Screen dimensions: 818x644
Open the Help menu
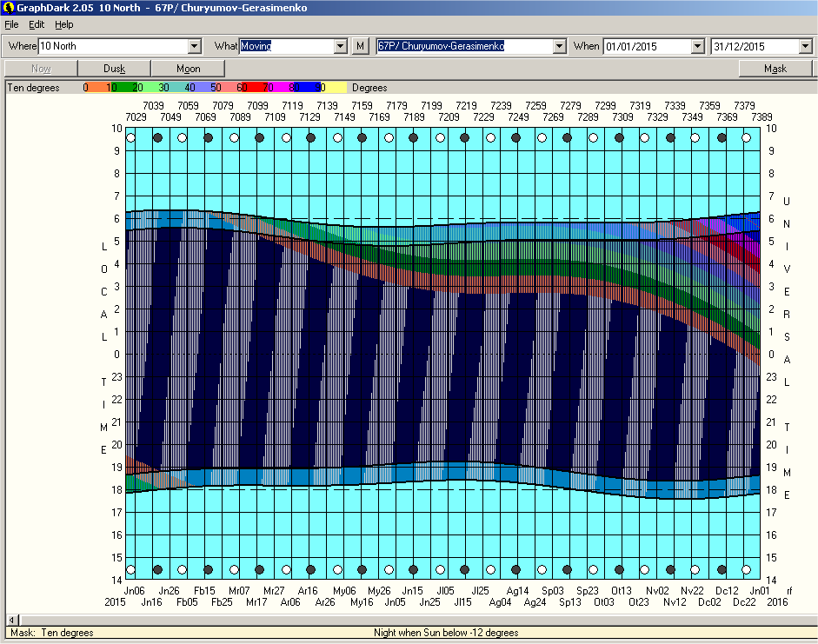tap(64, 24)
